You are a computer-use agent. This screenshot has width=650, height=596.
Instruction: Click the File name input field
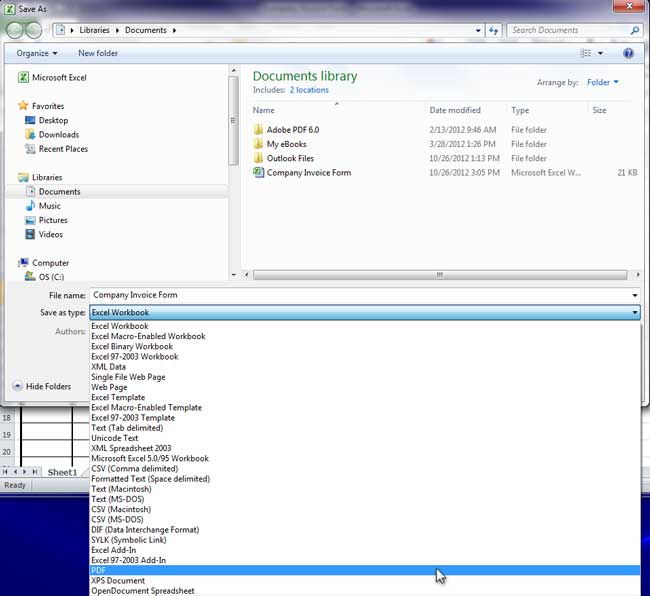pos(359,295)
